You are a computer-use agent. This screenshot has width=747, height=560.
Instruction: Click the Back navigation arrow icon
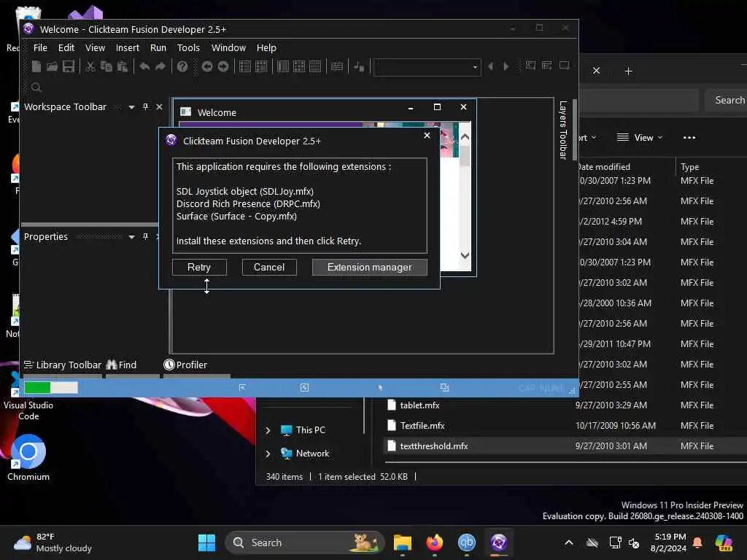tap(206, 66)
